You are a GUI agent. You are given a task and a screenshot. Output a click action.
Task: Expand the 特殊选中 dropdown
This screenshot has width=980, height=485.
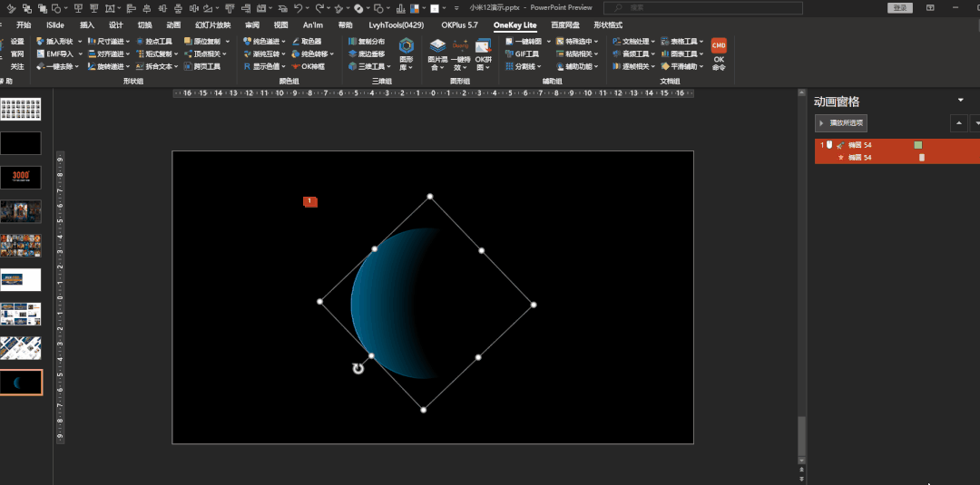(596, 41)
